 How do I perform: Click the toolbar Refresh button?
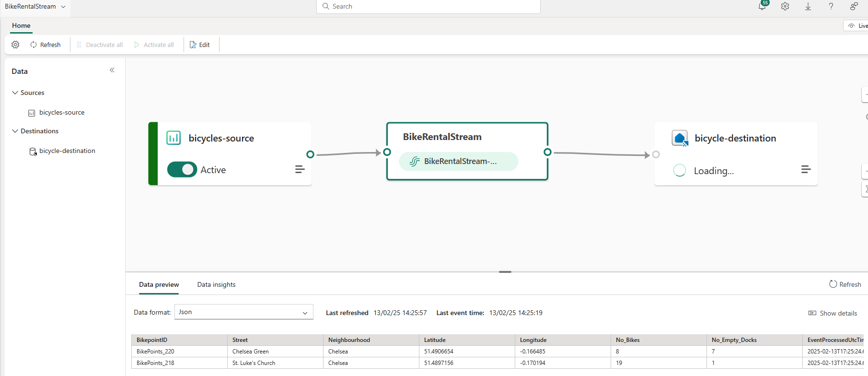click(x=46, y=45)
